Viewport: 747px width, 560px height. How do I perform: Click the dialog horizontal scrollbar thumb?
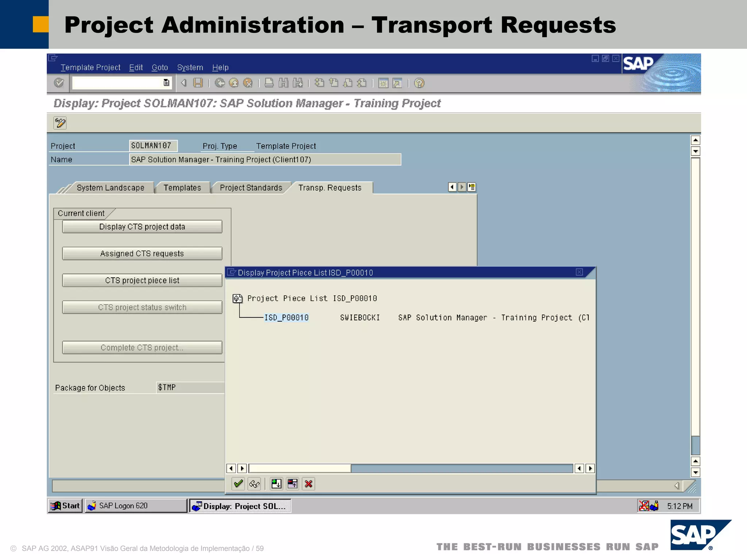point(300,468)
